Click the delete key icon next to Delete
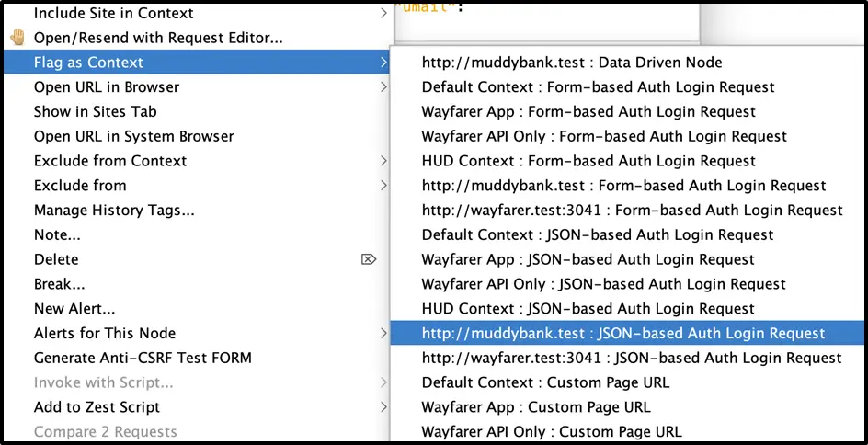Screen dimensions: 868x445 point(369,259)
